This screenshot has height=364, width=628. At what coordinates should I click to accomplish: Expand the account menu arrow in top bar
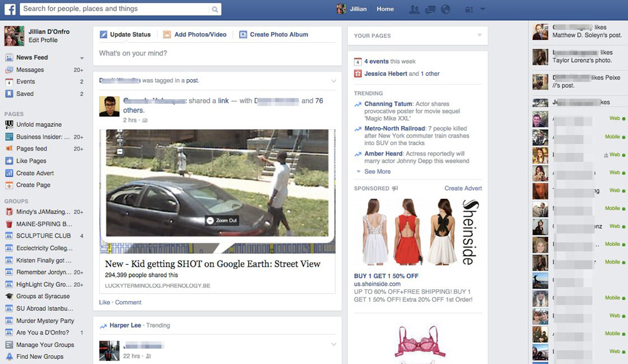click(482, 9)
